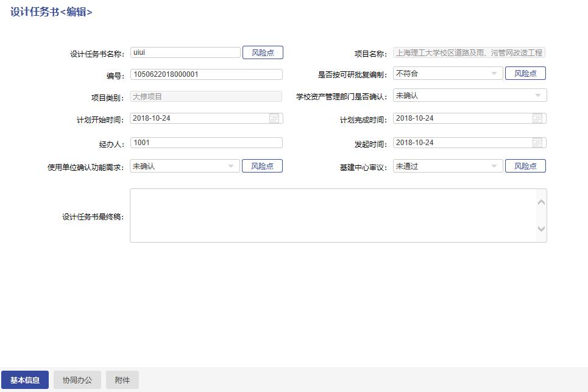The image size is (588, 392).
Task: Click inside the 设计任务书最终稿 text area
Action: pyautogui.click(x=332, y=215)
